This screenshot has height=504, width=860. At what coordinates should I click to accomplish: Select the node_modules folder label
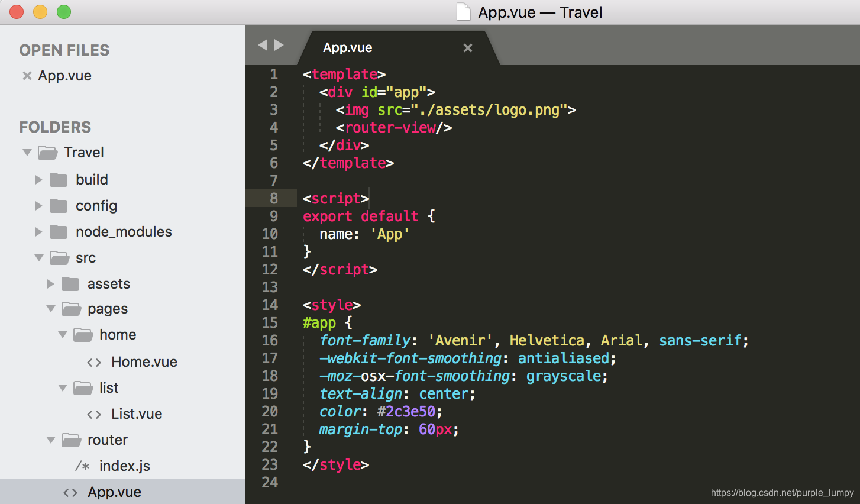(124, 232)
